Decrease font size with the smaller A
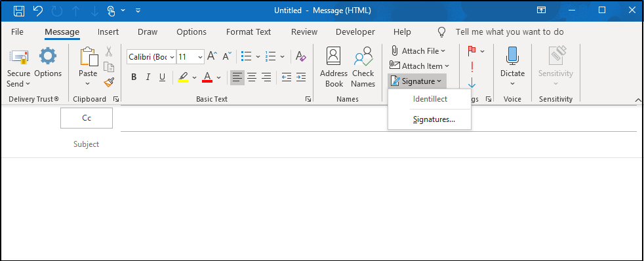This screenshot has height=261, width=644. (227, 56)
